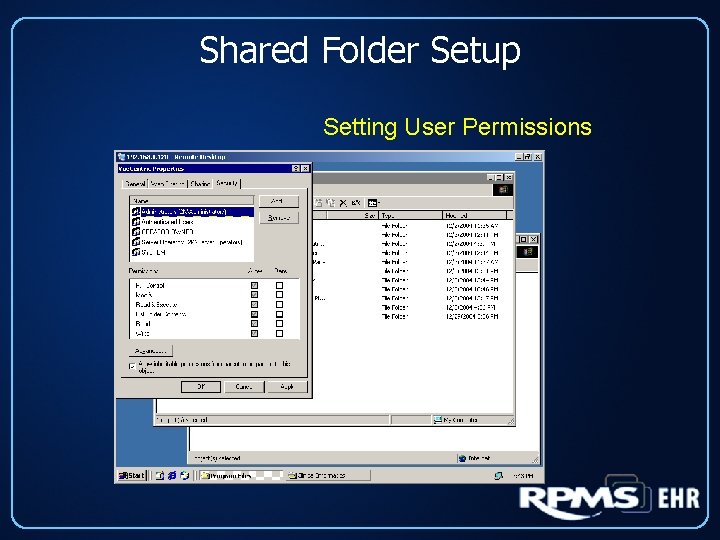Toggle Allow for Read & Execute permission
This screenshot has height=540, width=720.
pos(254,304)
